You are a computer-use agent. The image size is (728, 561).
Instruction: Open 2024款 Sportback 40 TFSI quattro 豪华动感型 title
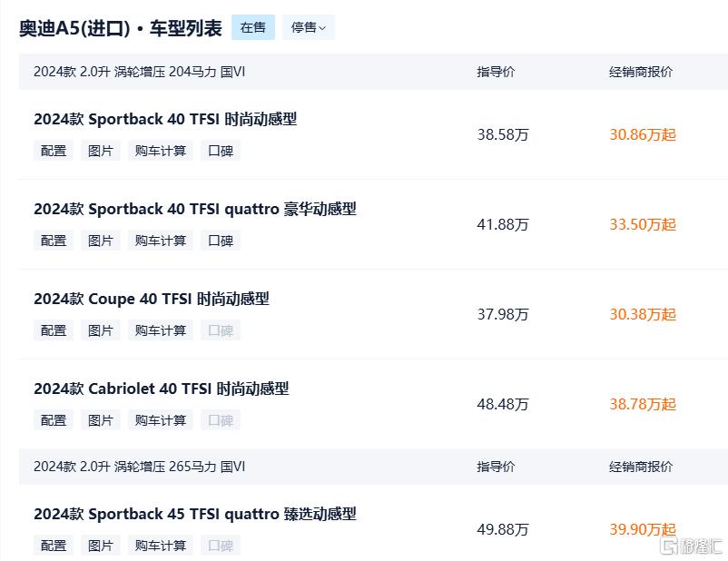[x=195, y=209]
